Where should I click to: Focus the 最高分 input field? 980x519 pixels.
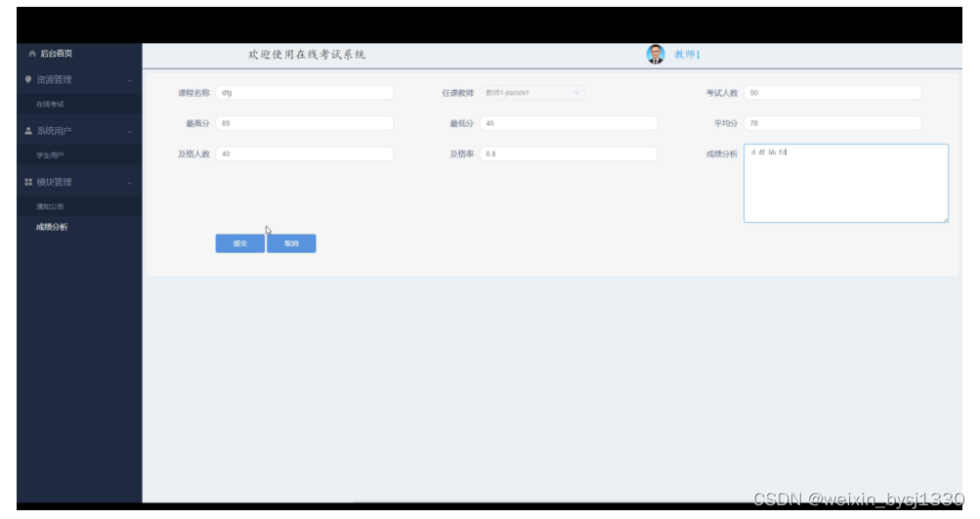click(x=305, y=123)
